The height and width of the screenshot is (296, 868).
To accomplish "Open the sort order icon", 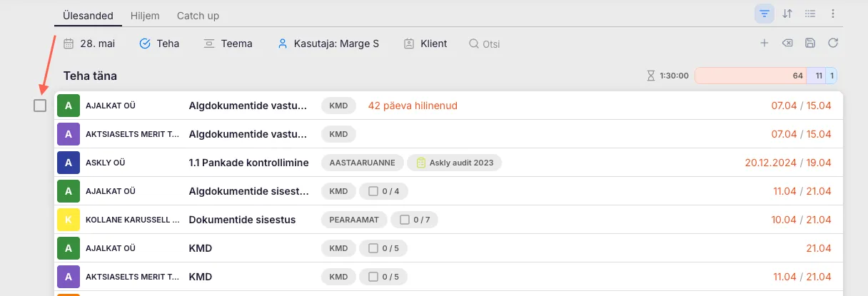I will (787, 14).
